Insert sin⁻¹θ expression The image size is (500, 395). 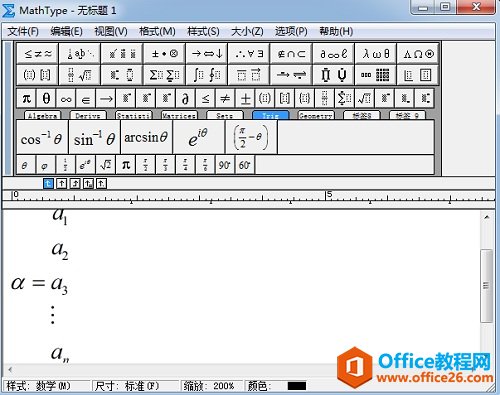[x=94, y=137]
